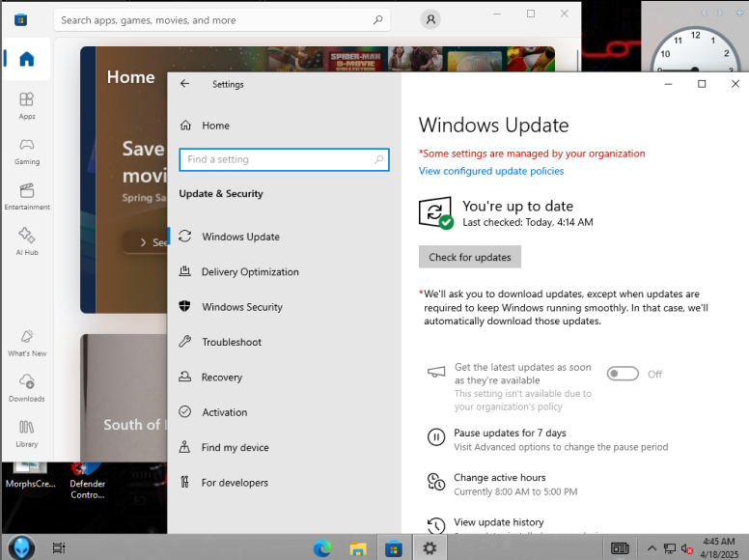The width and height of the screenshot is (749, 560).
Task: Click the network tray icon
Action: [670, 548]
